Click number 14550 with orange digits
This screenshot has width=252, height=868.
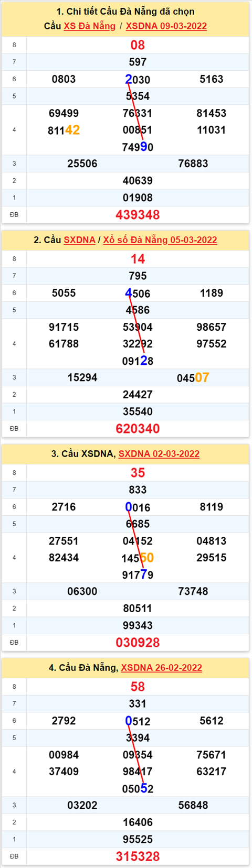(138, 558)
